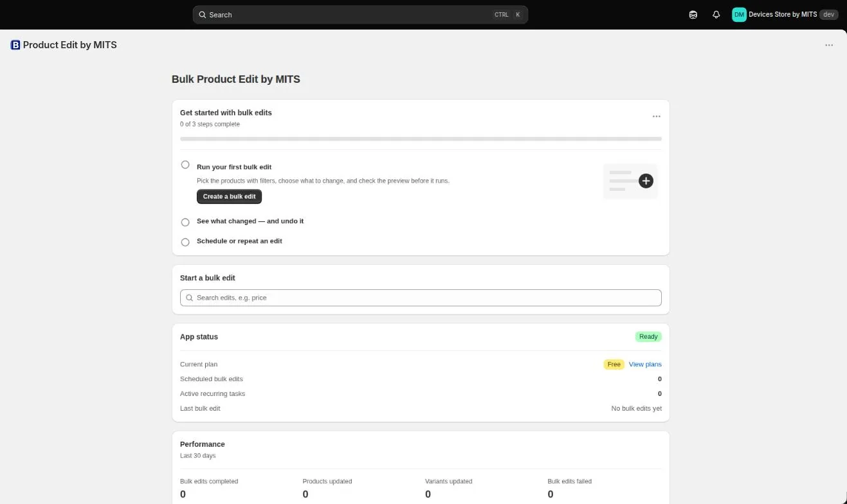Click the 'Active recurring tasks' row label
This screenshot has height=504, width=847.
pyautogui.click(x=212, y=394)
